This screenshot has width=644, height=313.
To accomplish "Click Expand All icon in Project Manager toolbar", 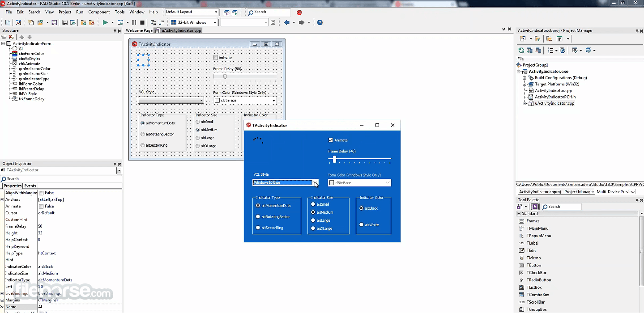I will pos(529,51).
